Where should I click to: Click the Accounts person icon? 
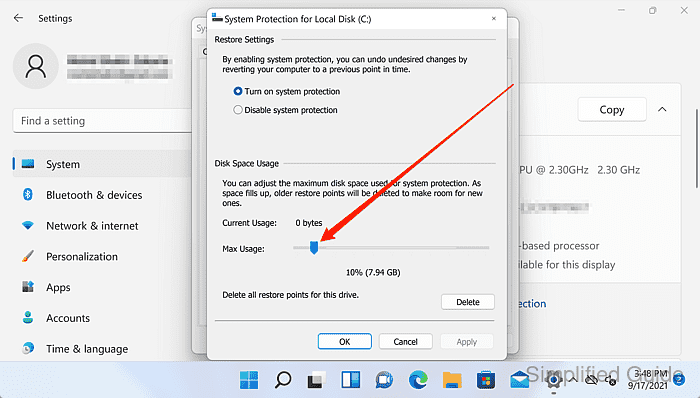pos(28,318)
